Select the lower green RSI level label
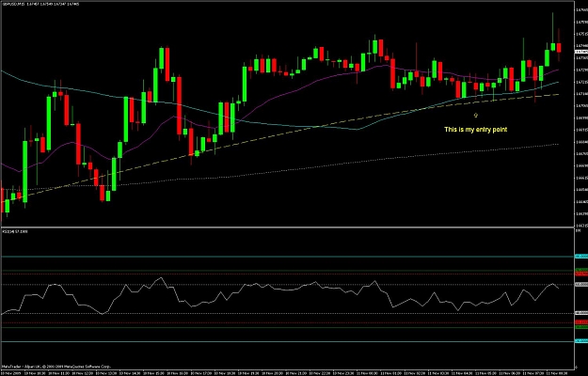 (581, 327)
